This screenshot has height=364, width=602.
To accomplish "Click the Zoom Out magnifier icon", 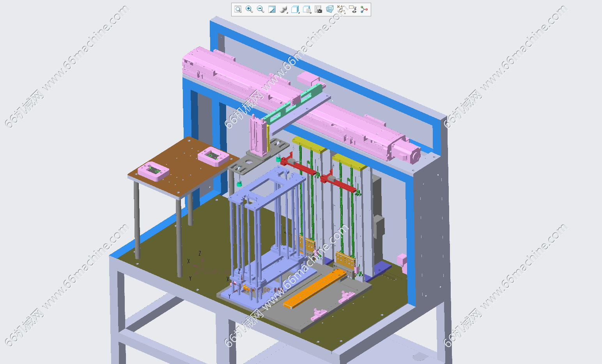I will coord(260,9).
